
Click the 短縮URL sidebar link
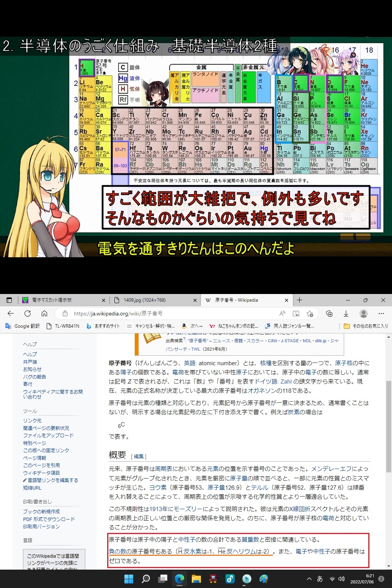(32, 488)
